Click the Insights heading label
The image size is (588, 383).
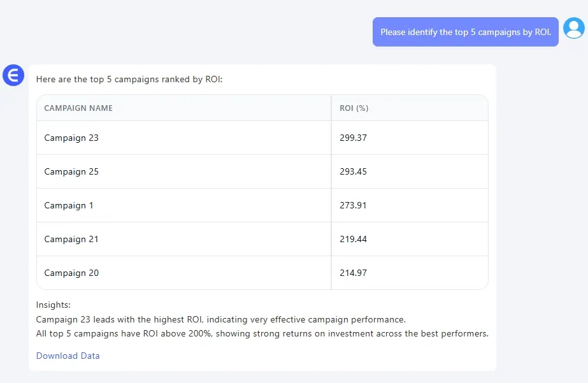(x=54, y=305)
